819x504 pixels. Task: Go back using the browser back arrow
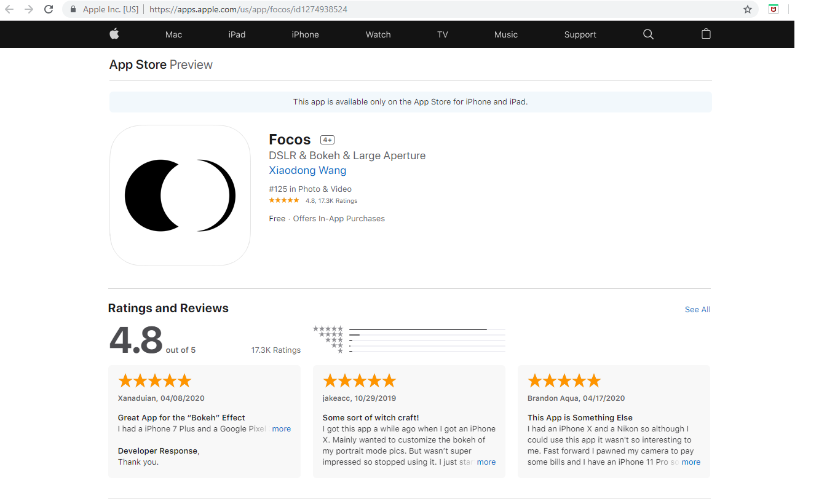[9, 9]
